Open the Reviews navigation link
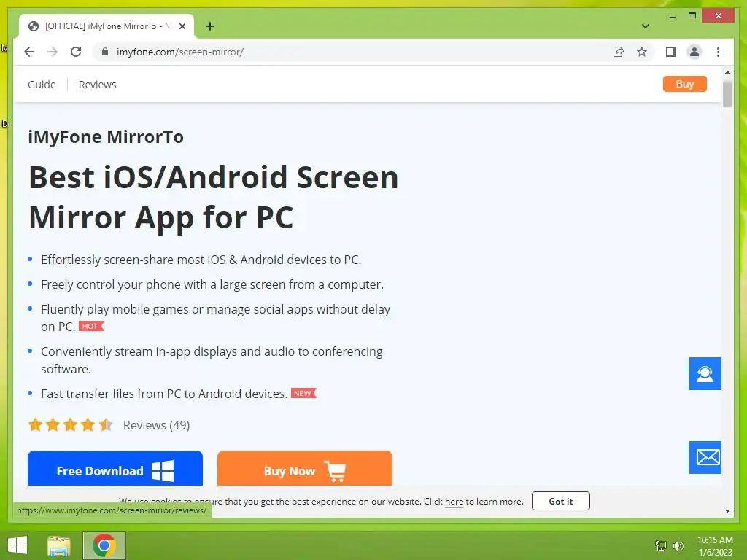Viewport: 747px width, 560px height. [x=97, y=85]
